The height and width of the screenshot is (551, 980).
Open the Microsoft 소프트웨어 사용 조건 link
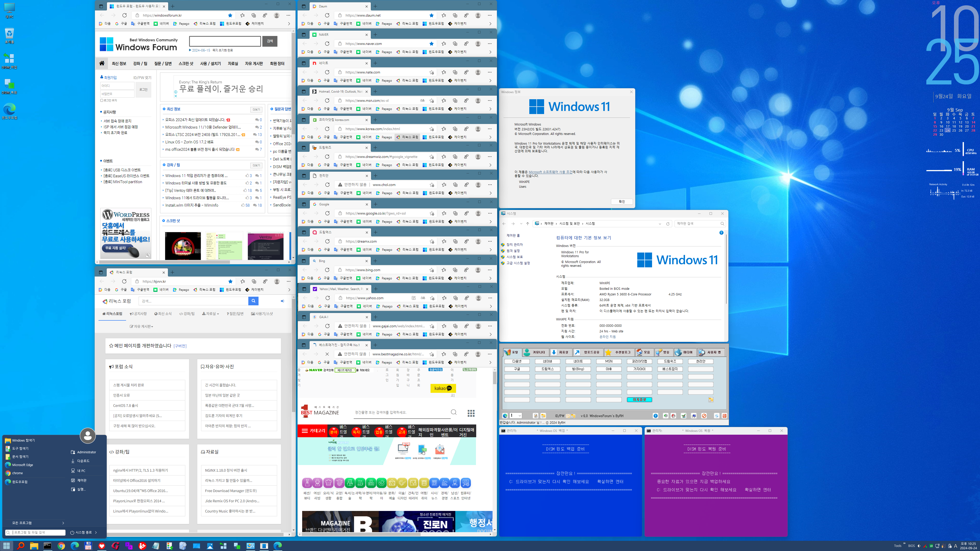[x=550, y=172]
